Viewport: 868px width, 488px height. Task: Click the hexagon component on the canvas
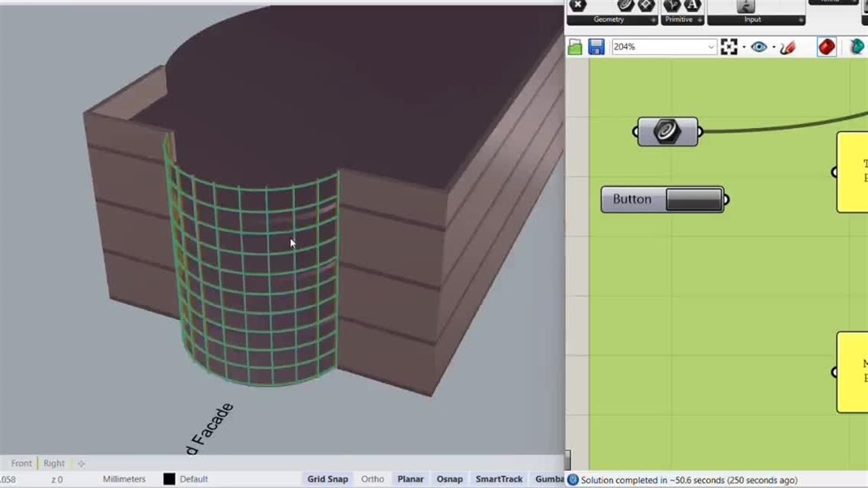(667, 131)
